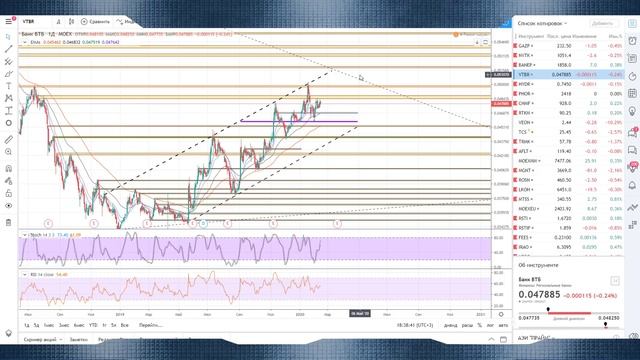The image size is (640, 360).
Task: Select the 1д time range
Action: click(27, 325)
